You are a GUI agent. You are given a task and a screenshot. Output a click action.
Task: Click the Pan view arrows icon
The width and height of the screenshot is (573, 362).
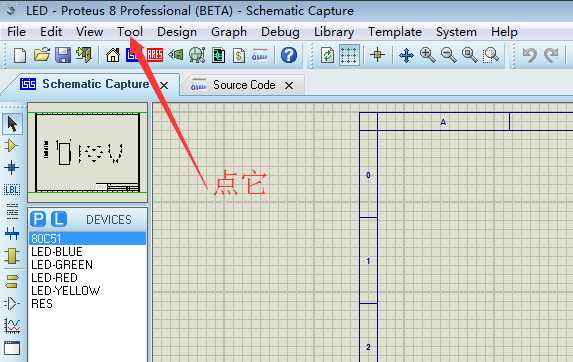406,56
